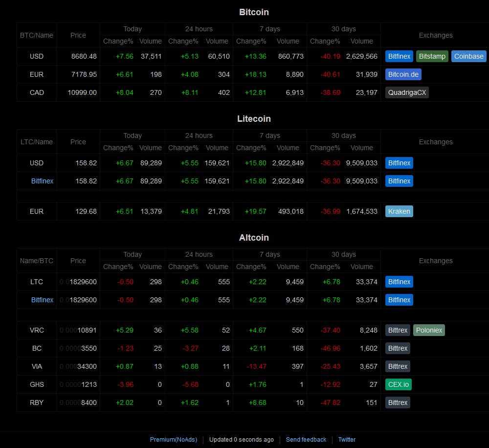Click the -47.82 change in RBY row

pos(330,403)
